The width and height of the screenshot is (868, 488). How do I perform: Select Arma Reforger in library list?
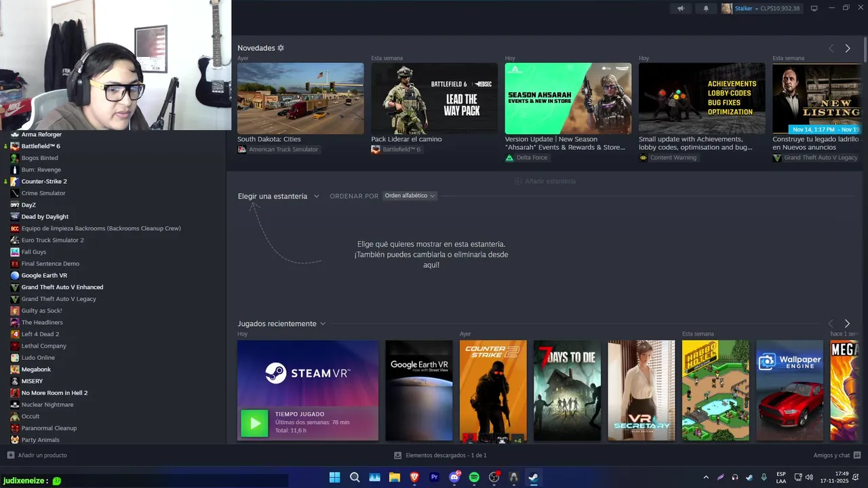coord(41,134)
